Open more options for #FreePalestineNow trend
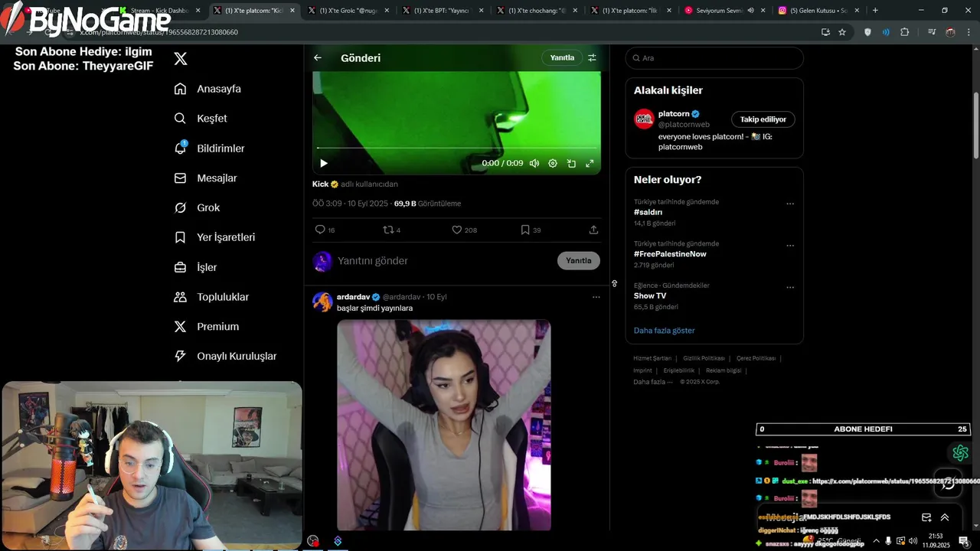 click(x=790, y=246)
